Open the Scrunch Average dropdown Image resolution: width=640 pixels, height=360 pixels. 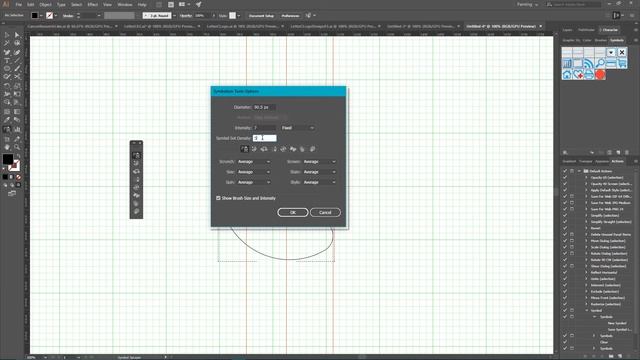[253, 162]
